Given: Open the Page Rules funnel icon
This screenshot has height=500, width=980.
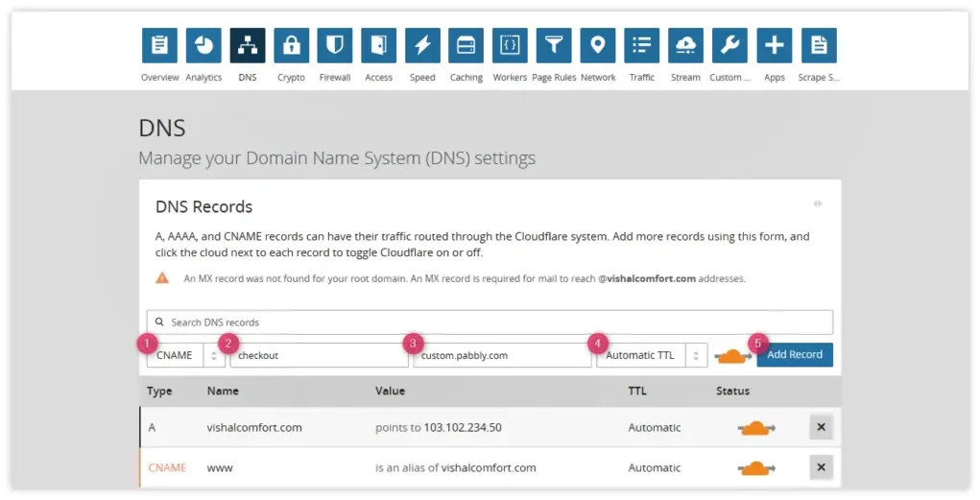Looking at the screenshot, I should pyautogui.click(x=554, y=46).
